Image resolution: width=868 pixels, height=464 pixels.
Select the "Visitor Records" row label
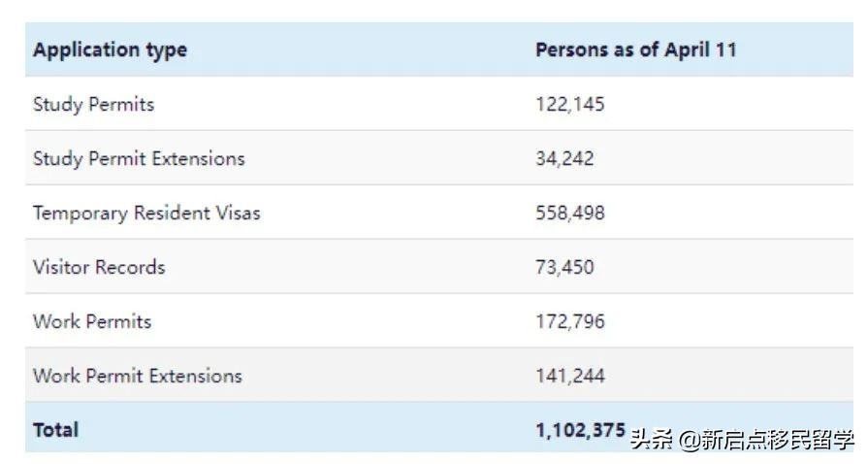point(99,268)
